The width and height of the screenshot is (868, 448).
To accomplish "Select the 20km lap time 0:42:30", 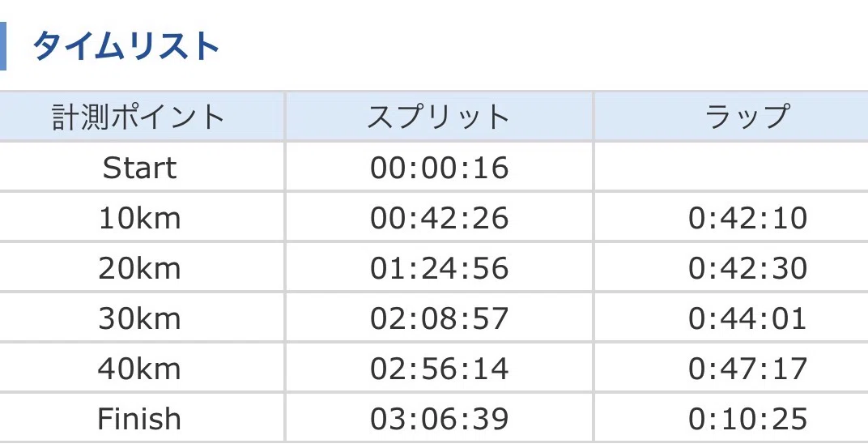I will pyautogui.click(x=747, y=269).
